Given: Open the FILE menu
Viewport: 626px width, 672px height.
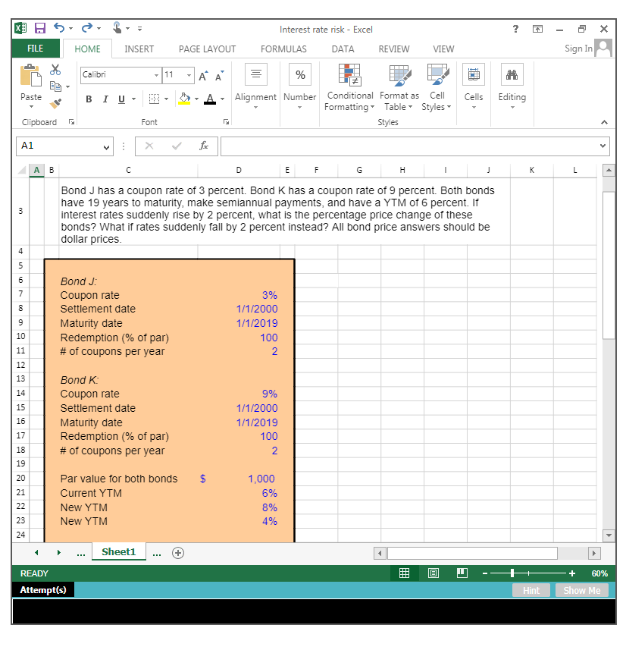Looking at the screenshot, I should (x=35, y=47).
